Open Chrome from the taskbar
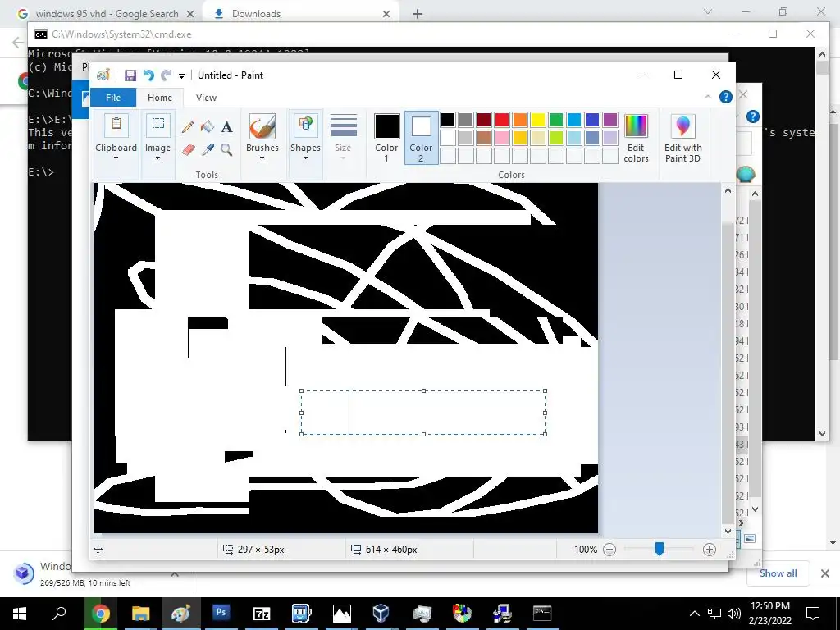This screenshot has height=630, width=840. 100,614
